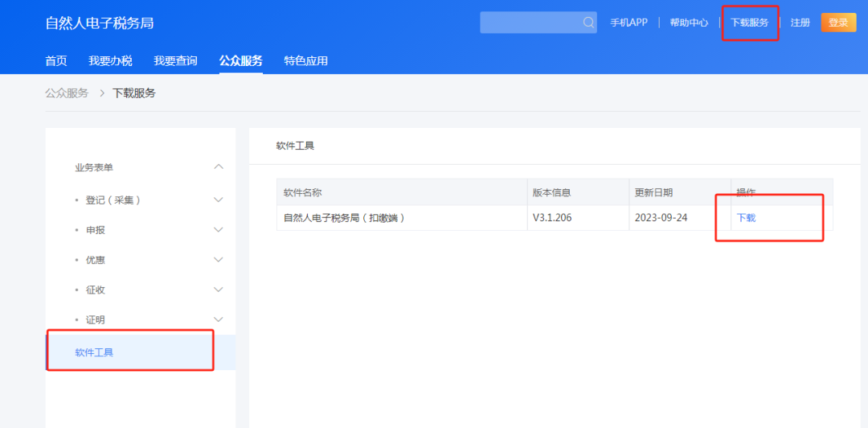
Task: Select 申报 in the sidebar
Action: click(95, 230)
